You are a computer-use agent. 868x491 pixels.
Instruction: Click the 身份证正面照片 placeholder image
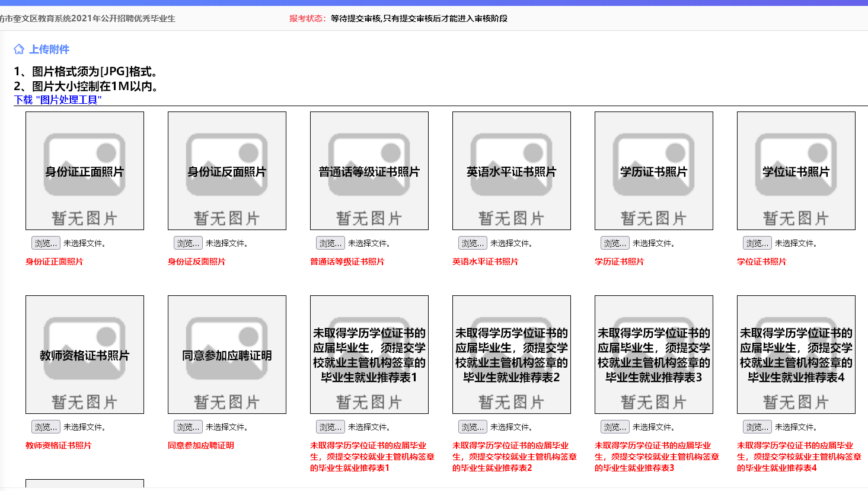click(x=85, y=171)
